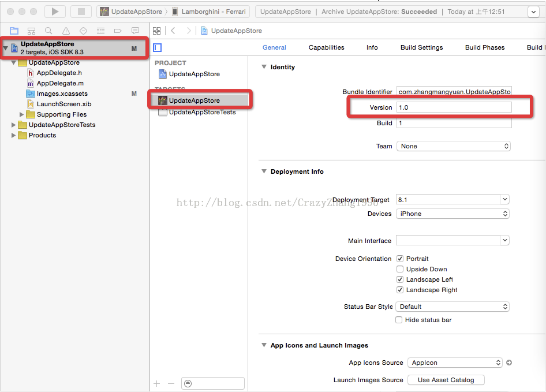546x392 pixels.
Task: Select Lamborghini - Ferrari device destination
Action: (210, 12)
